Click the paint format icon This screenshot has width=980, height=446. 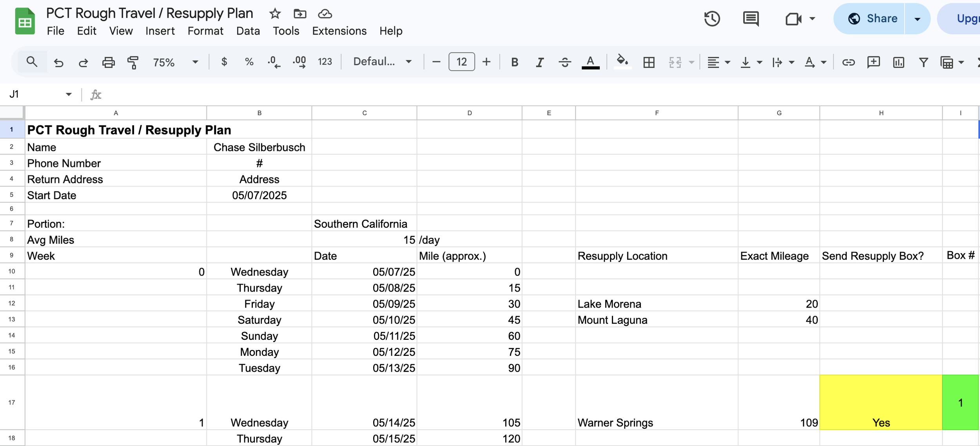pyautogui.click(x=133, y=62)
